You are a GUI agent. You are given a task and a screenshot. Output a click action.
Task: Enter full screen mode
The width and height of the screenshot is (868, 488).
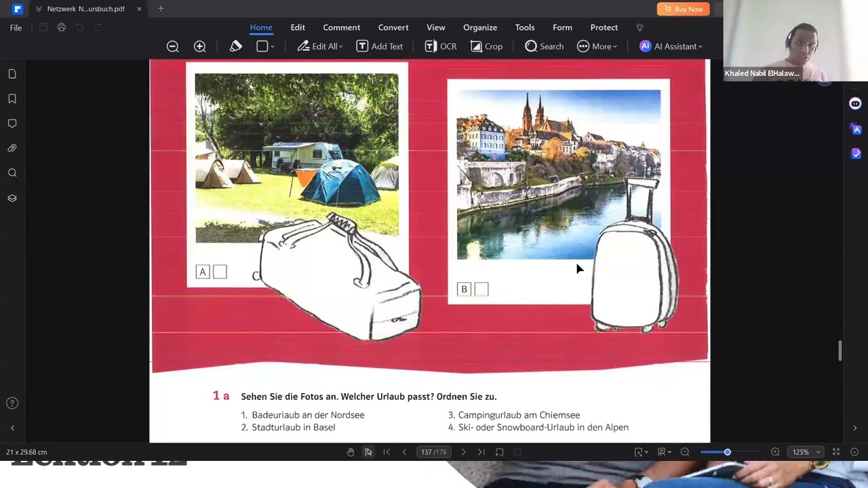(x=836, y=452)
